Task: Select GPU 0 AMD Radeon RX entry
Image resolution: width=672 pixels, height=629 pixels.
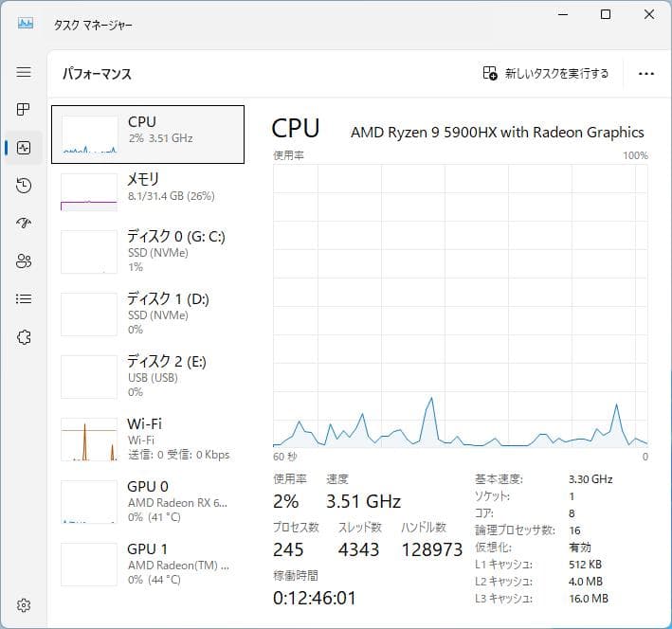Action: pos(148,501)
